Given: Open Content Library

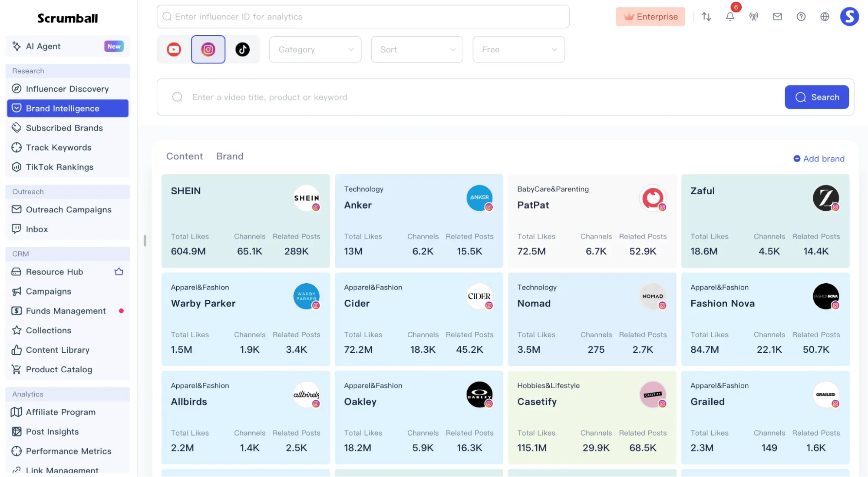Looking at the screenshot, I should click(x=68, y=350).
